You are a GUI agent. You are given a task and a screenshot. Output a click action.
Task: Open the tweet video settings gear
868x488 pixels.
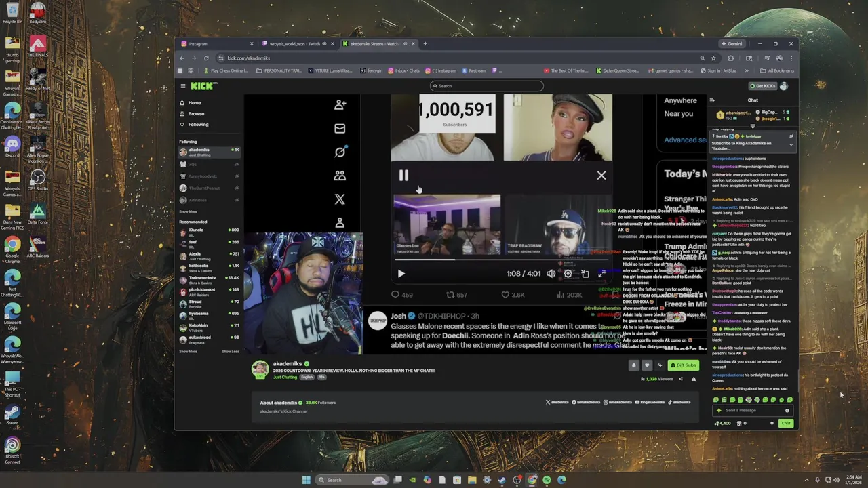pyautogui.click(x=568, y=274)
